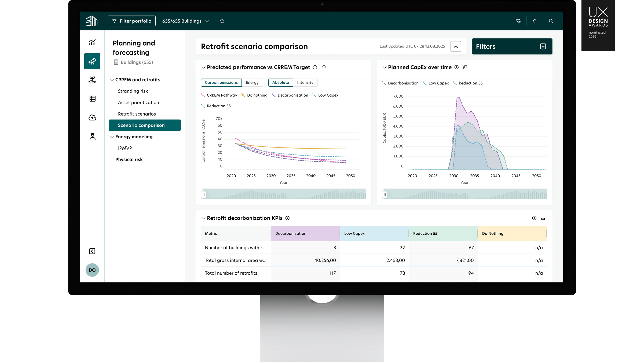Show info for Retrofit decarbonization KPIs
This screenshot has width=644, height=362.
pos(287,218)
